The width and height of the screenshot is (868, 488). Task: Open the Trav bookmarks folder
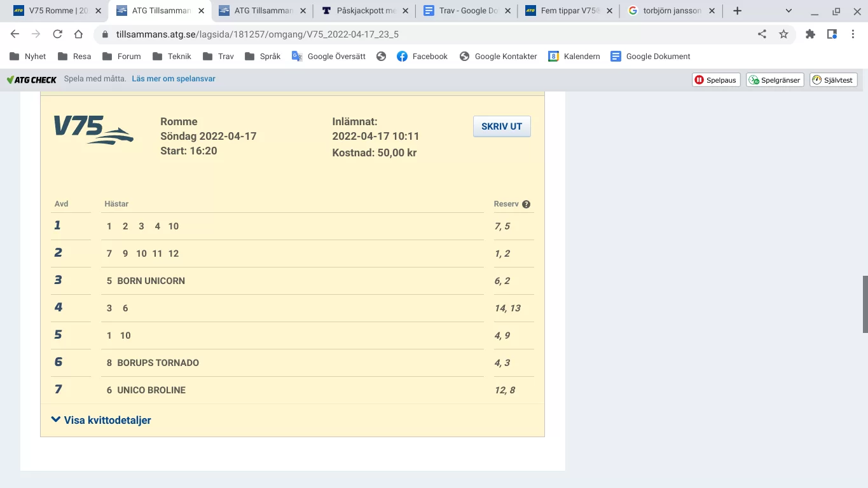(217, 56)
